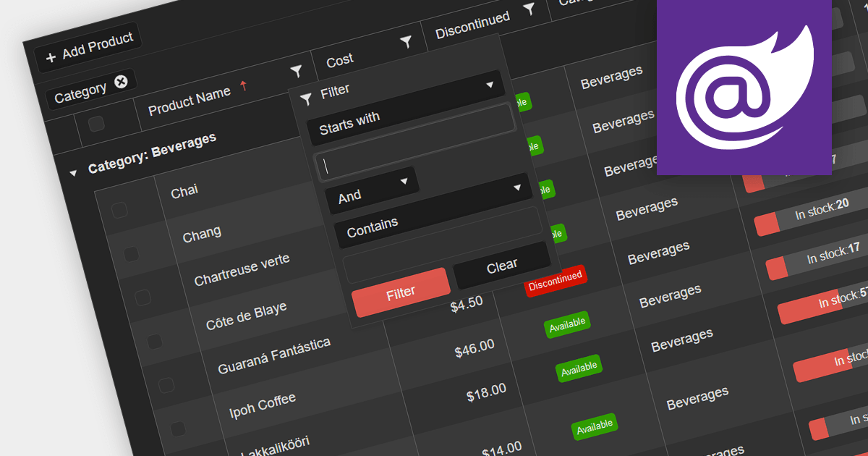The image size is (868, 456).
Task: Open the Product Name column filter
Action: coord(296,71)
